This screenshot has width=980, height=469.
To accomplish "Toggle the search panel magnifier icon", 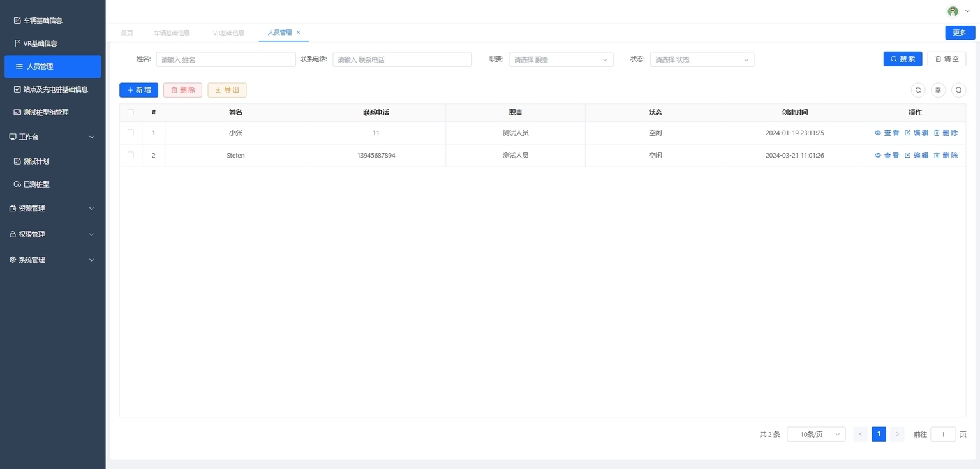I will (958, 90).
